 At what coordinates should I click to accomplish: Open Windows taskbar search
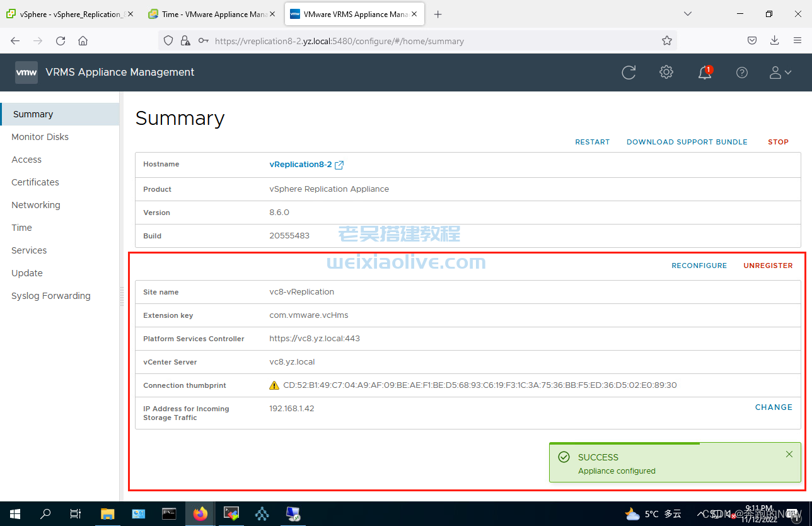(x=45, y=514)
